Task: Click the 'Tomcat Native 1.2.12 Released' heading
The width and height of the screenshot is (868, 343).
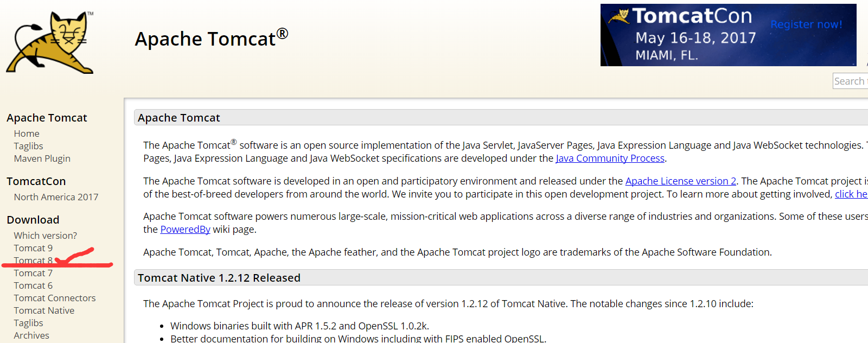Action: 219,278
